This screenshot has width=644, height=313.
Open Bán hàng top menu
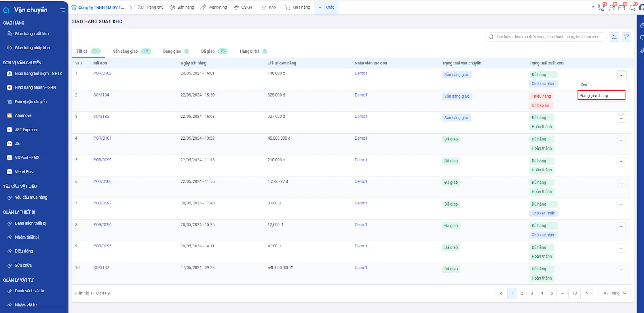182,7
